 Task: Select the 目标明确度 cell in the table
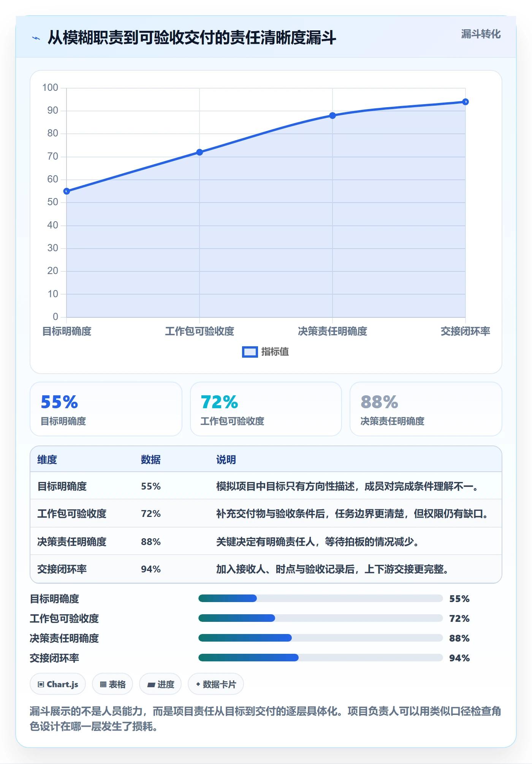pyautogui.click(x=62, y=487)
